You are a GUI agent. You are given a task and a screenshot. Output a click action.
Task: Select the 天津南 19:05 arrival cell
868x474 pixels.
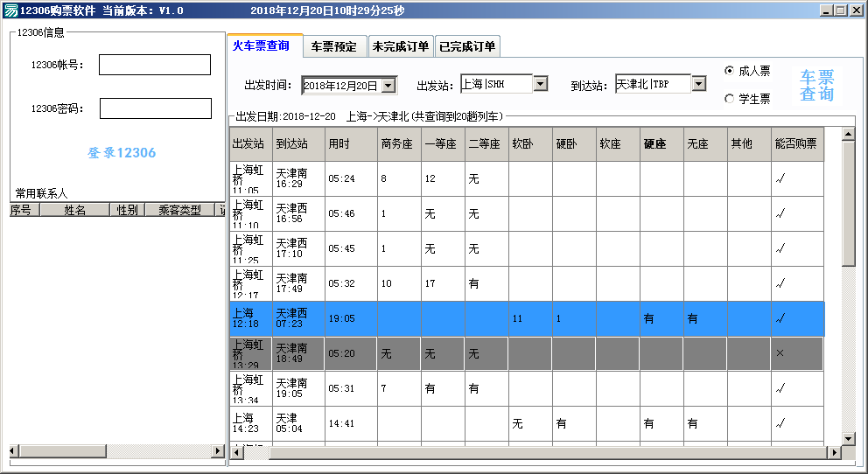click(299, 388)
